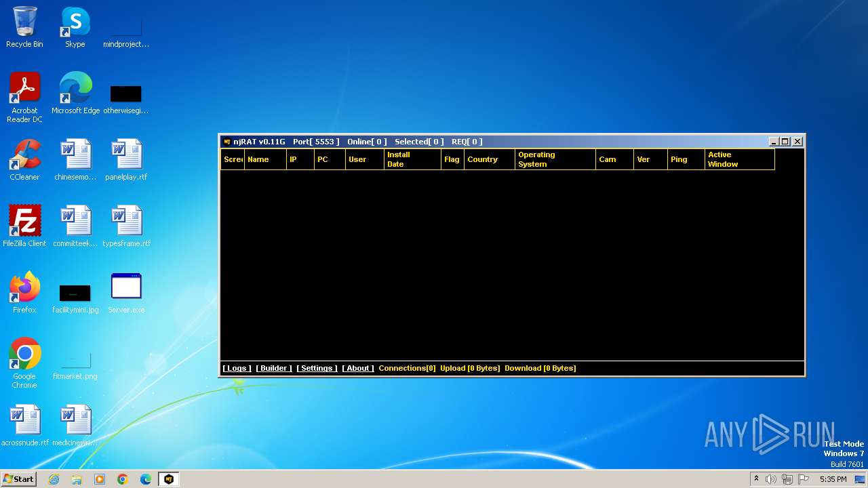The width and height of the screenshot is (868, 488).
Task: Maximize the njRAT window
Action: coord(785,142)
